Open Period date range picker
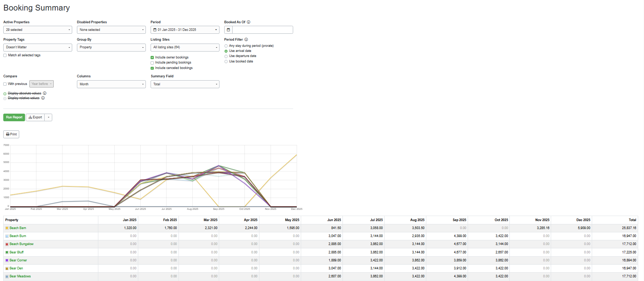This screenshot has width=644, height=281. 185,30
